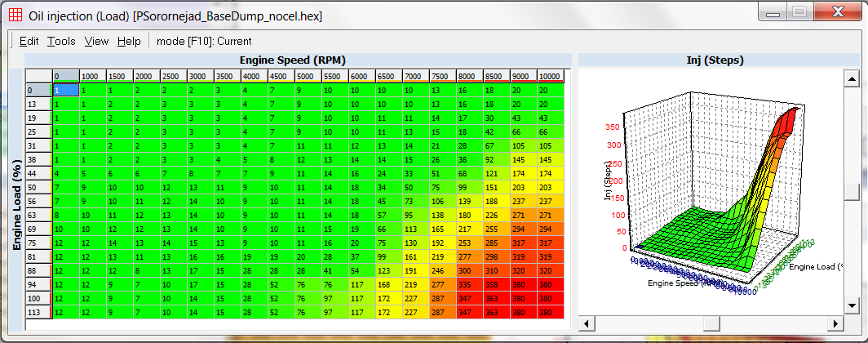Click the graph's horizontal scrollbar right arrow
Image resolution: width=868 pixels, height=343 pixels.
click(x=835, y=321)
